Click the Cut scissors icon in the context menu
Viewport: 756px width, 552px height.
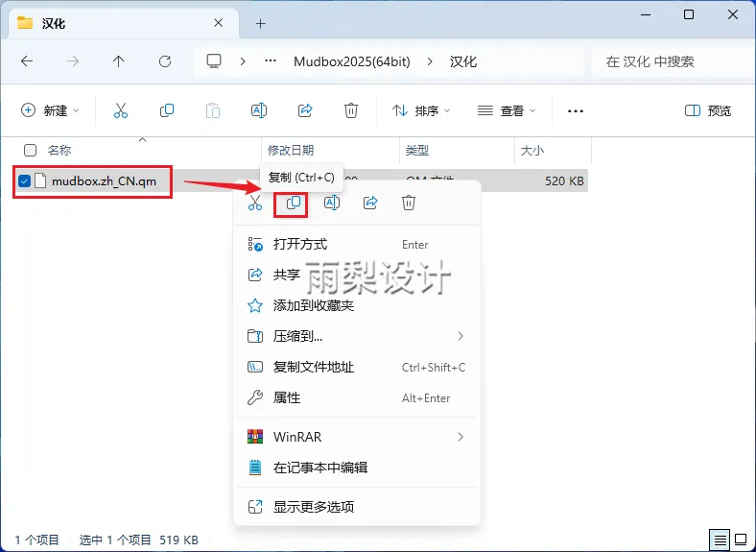[255, 203]
